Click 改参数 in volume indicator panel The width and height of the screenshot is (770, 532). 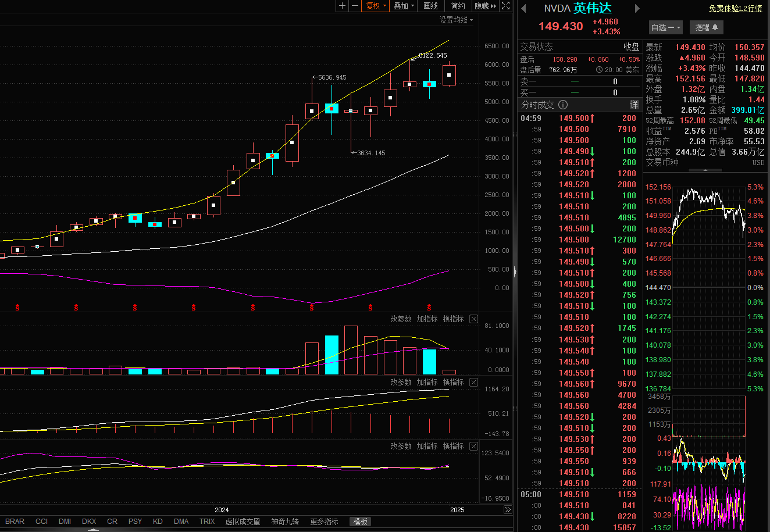coord(401,319)
